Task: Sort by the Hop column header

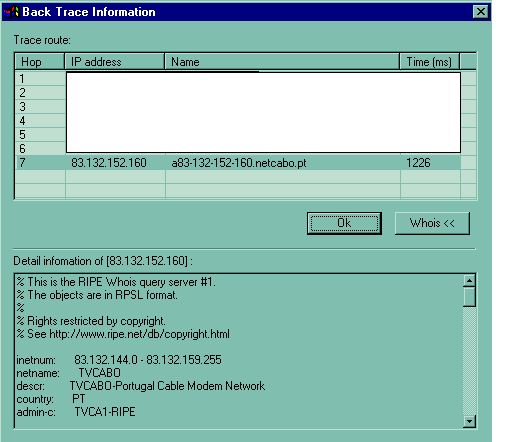Action: [40, 62]
